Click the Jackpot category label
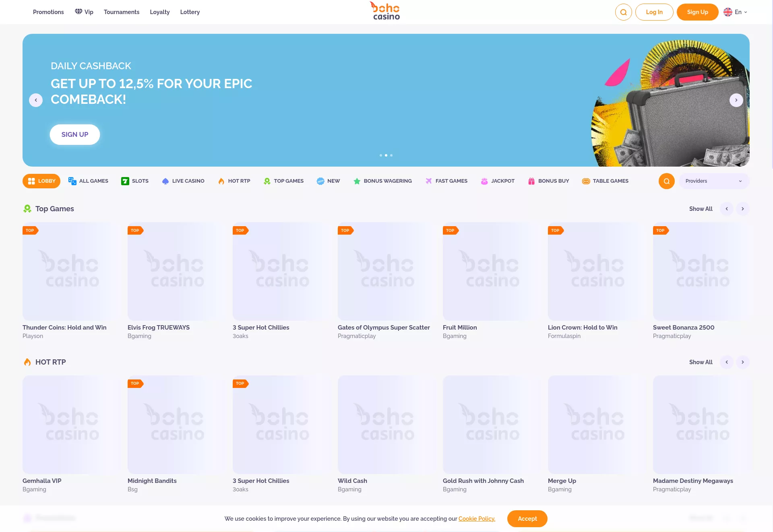 [502, 181]
